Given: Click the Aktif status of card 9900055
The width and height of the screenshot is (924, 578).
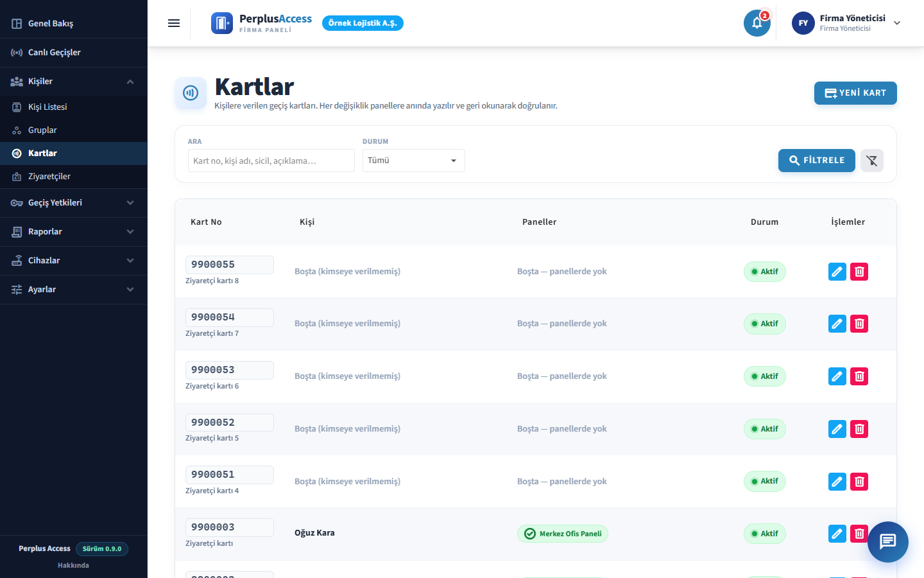Looking at the screenshot, I should point(765,272).
